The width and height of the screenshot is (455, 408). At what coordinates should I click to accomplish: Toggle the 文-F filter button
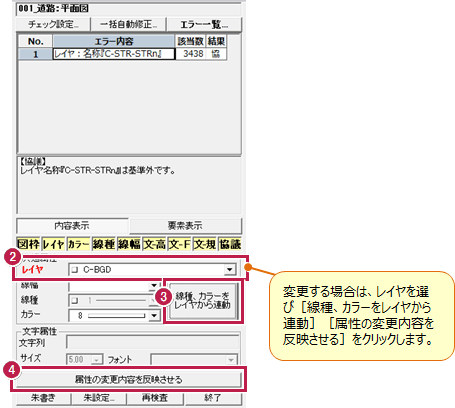[180, 244]
